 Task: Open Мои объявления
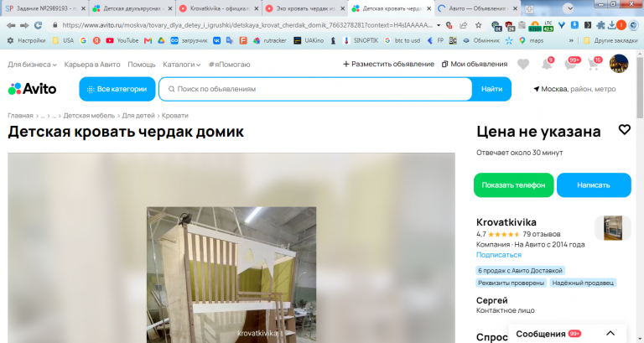point(475,64)
